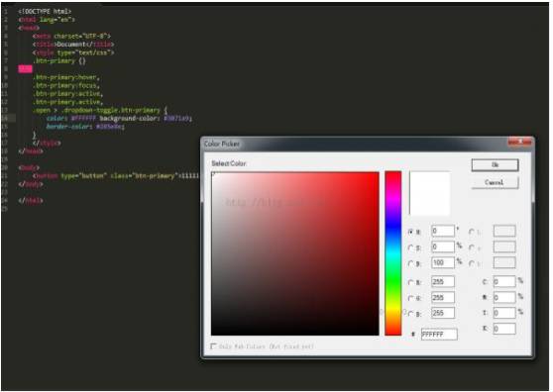Pick a shade in the red saturation-brightness square

point(295,253)
